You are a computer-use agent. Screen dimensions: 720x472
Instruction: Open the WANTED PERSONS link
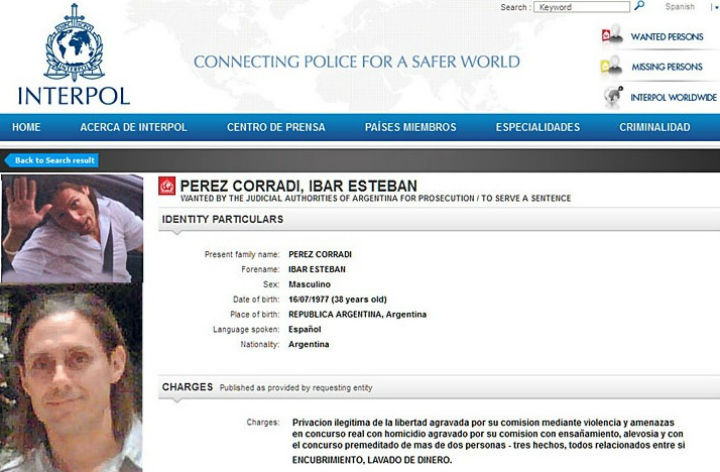[667, 37]
